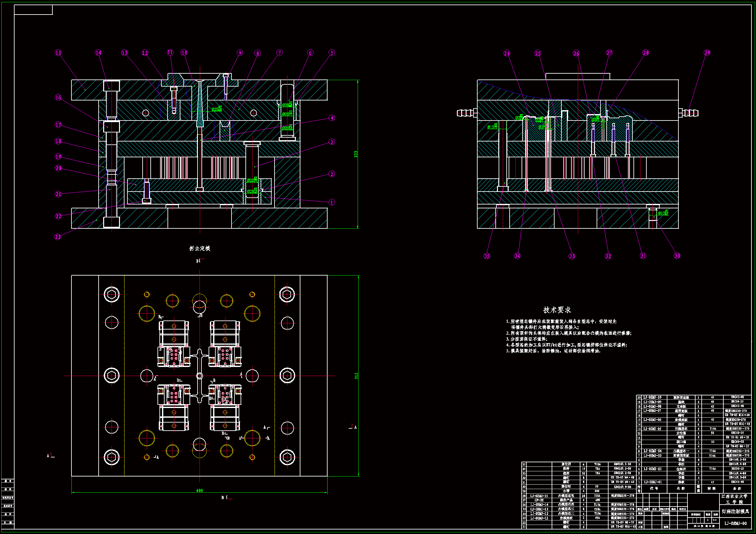Click the 315 vertical dimension text
The height and width of the screenshot is (534, 756).
click(356, 376)
